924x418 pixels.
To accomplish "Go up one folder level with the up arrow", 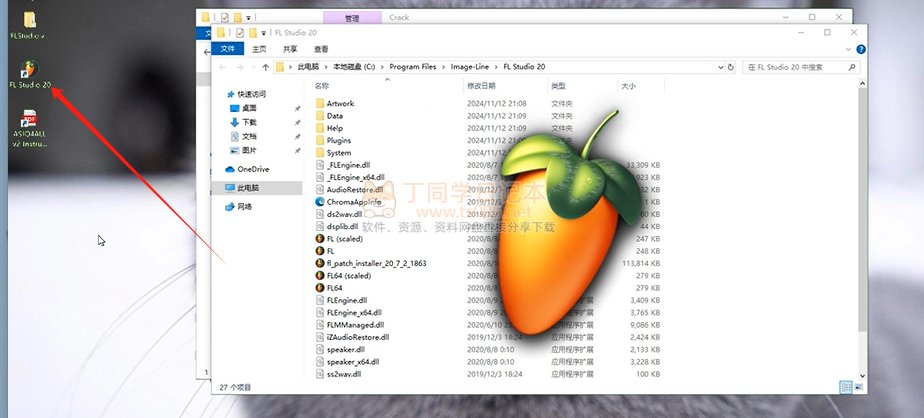I will [265, 67].
